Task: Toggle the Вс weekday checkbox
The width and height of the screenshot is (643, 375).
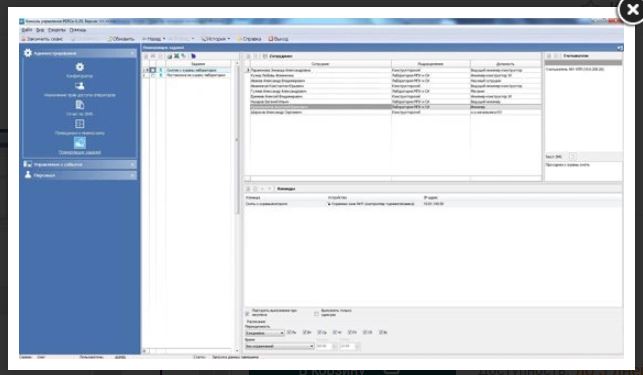Action: 381,332
